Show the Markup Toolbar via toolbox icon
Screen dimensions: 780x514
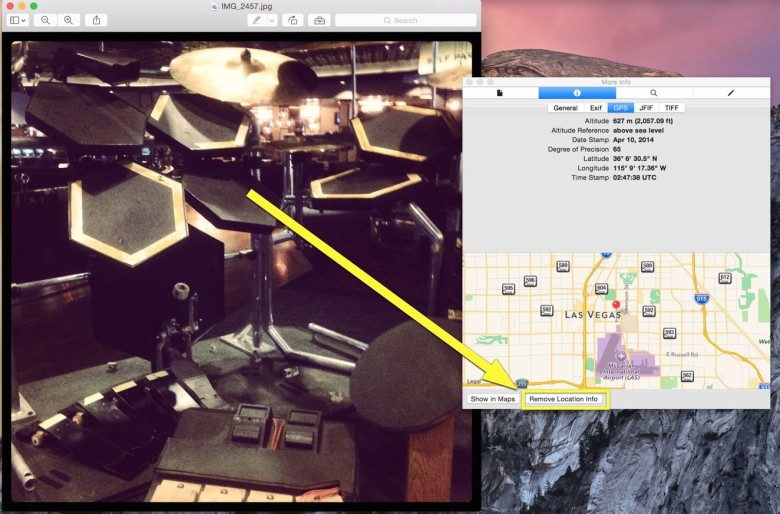click(319, 20)
